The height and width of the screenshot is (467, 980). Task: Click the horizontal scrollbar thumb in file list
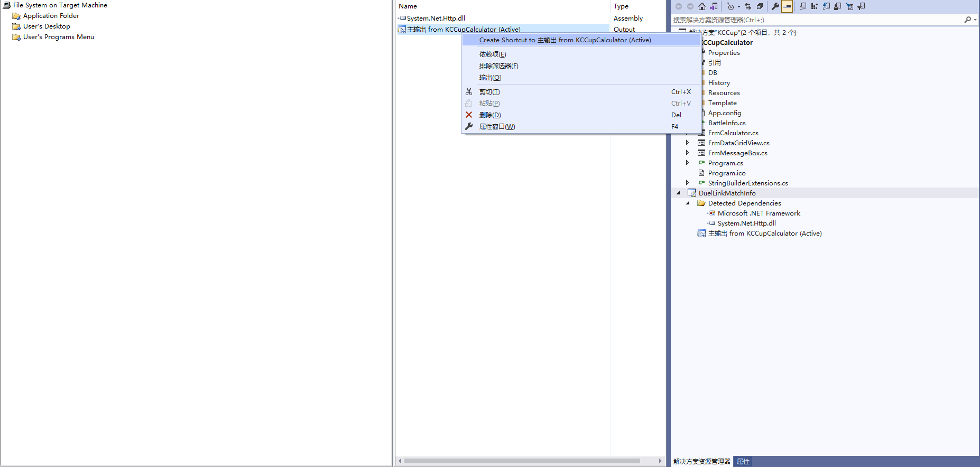click(522, 461)
